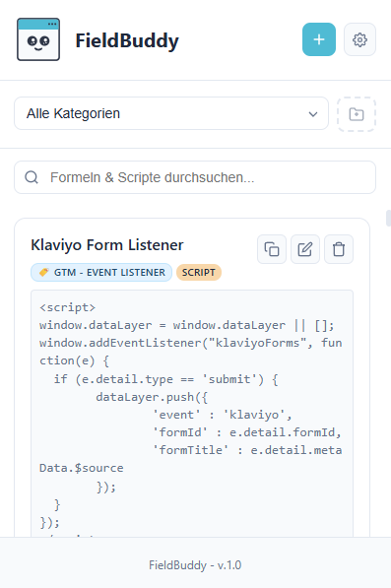Screen dimensions: 391x588
Task: Click the <script> line in code
Action: [68, 307]
